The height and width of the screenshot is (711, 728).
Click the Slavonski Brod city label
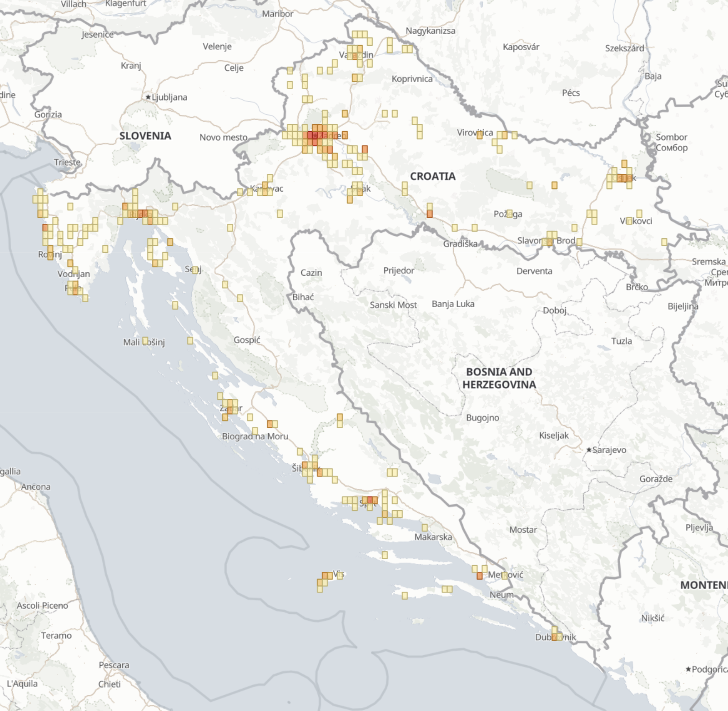546,240
